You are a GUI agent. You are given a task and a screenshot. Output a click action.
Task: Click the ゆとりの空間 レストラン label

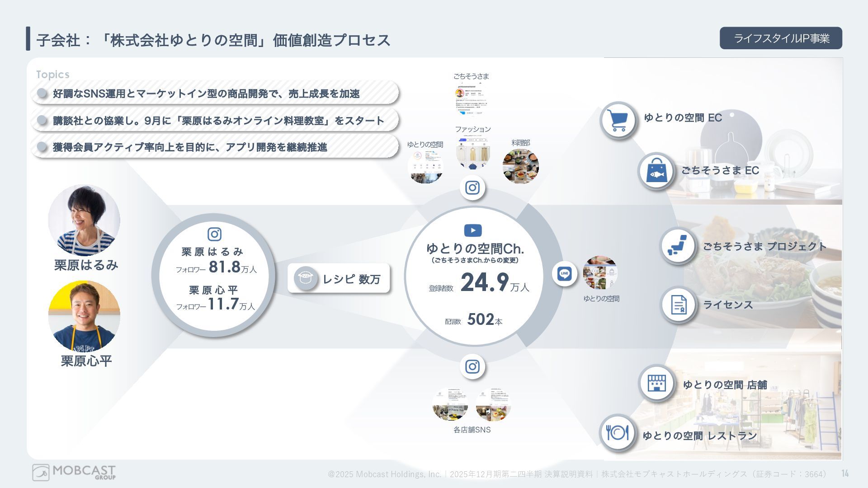[700, 436]
